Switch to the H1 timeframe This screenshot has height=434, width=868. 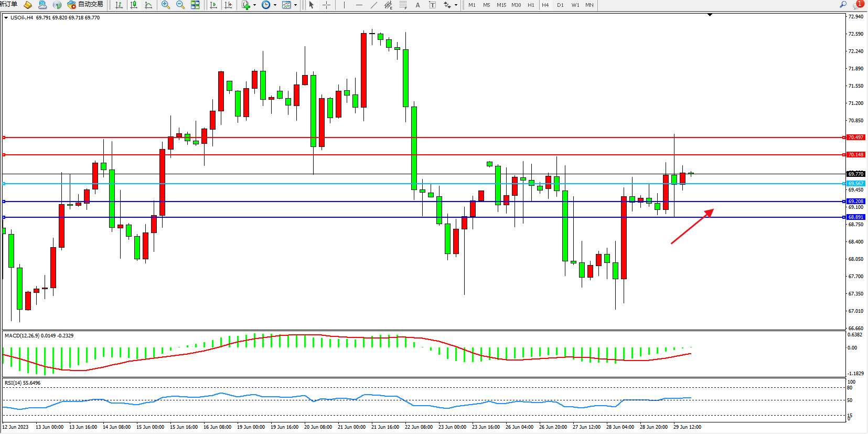(x=531, y=5)
